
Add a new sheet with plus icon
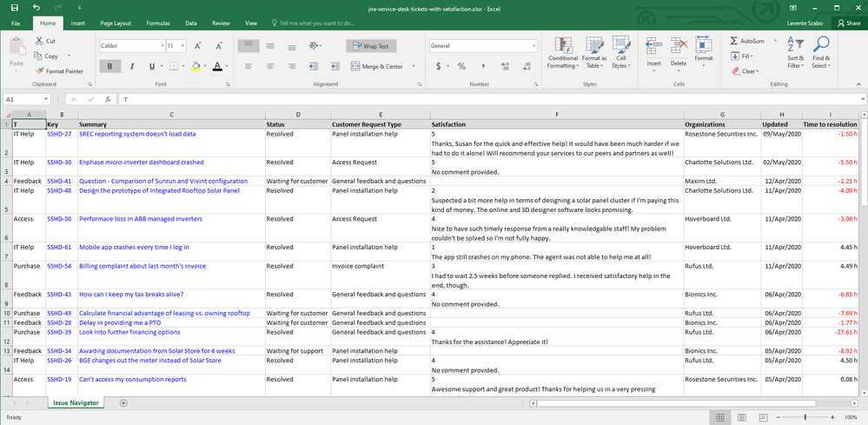click(123, 402)
